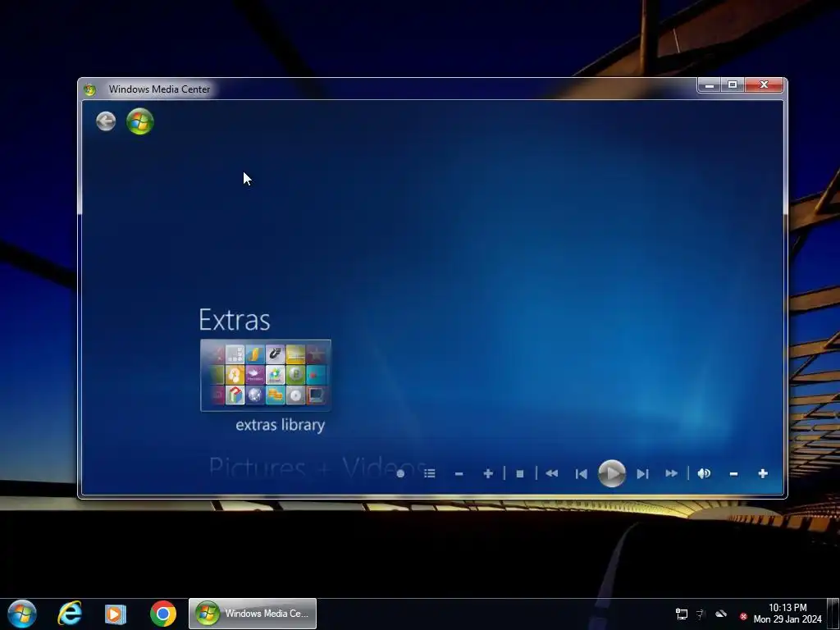
Task: Stop playback
Action: (519, 473)
